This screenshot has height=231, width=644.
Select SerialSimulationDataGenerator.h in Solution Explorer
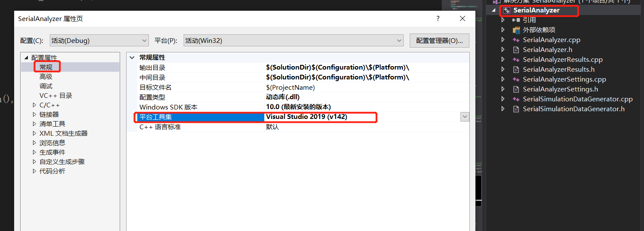click(574, 109)
